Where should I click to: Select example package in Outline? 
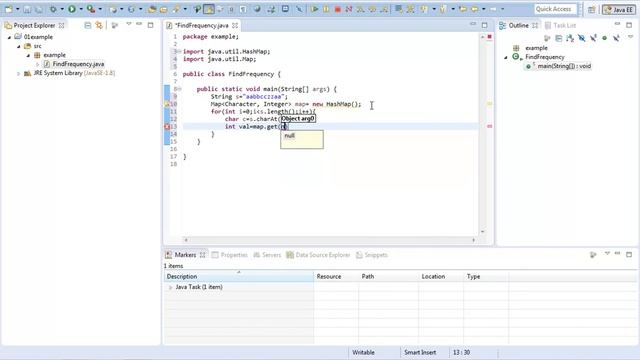pyautogui.click(x=536, y=48)
